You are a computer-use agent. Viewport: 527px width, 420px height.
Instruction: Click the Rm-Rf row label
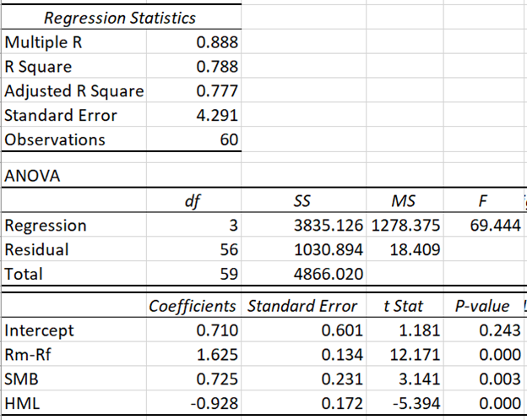[x=28, y=355]
